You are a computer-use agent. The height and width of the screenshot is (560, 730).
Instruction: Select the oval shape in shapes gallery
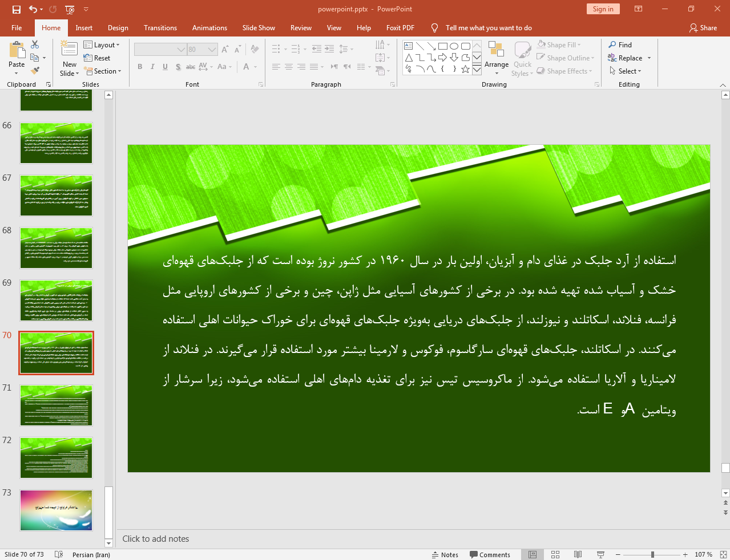pyautogui.click(x=454, y=46)
